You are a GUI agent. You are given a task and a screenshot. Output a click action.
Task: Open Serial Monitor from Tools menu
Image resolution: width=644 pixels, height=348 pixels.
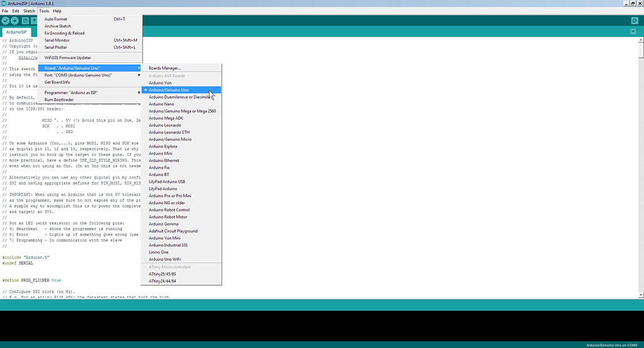click(90, 40)
